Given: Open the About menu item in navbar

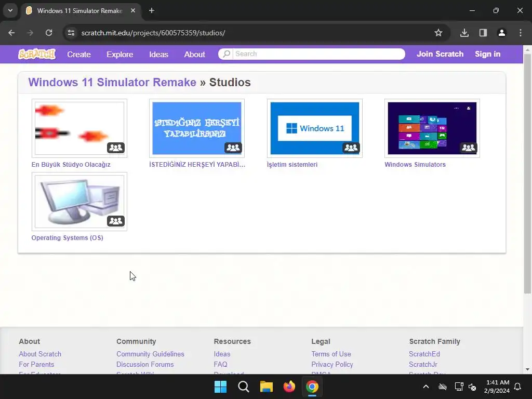Looking at the screenshot, I should pos(194,54).
